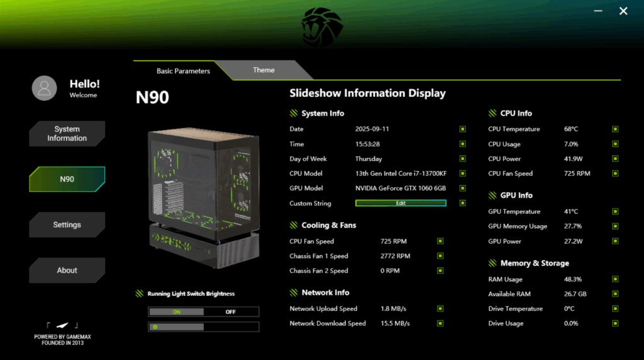Toggle Day of Week checkbox
Screen dimensions: 644x360
(x=462, y=159)
